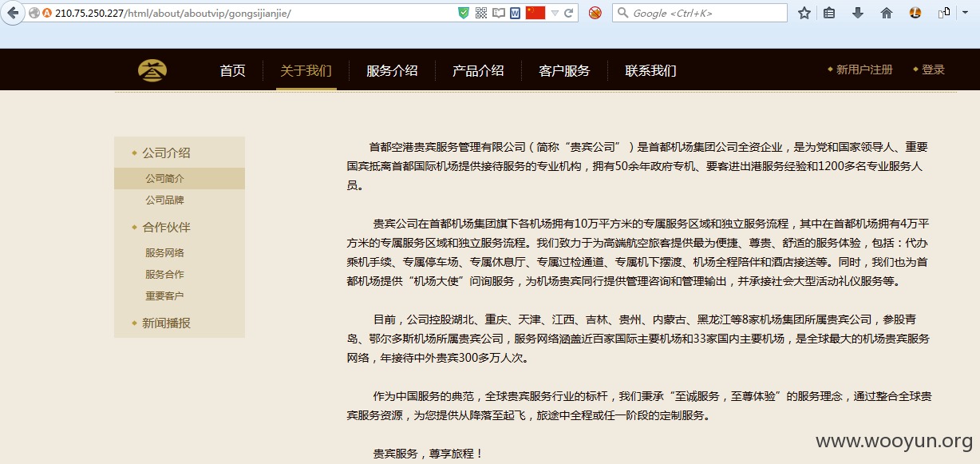980x464 pixels.
Task: Click the devices sync toolbar icon
Action: (944, 13)
